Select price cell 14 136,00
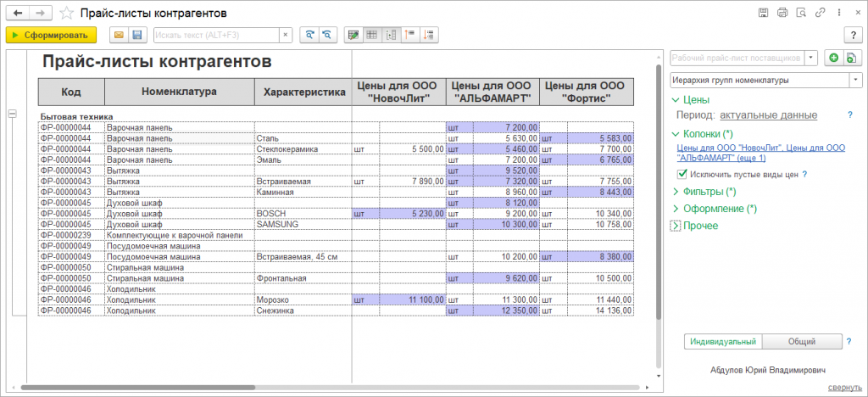The width and height of the screenshot is (868, 397). 601,310
